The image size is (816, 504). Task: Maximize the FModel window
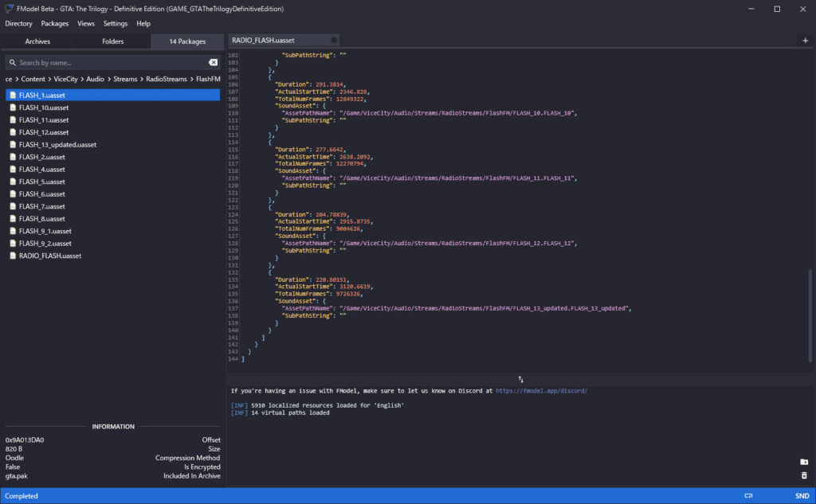coord(777,9)
